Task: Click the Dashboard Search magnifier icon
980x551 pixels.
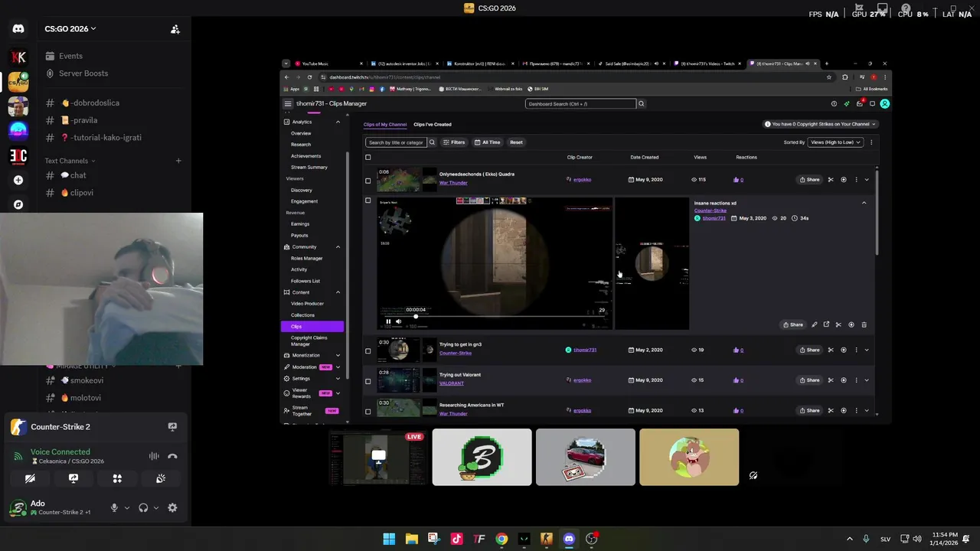Action: (642, 103)
